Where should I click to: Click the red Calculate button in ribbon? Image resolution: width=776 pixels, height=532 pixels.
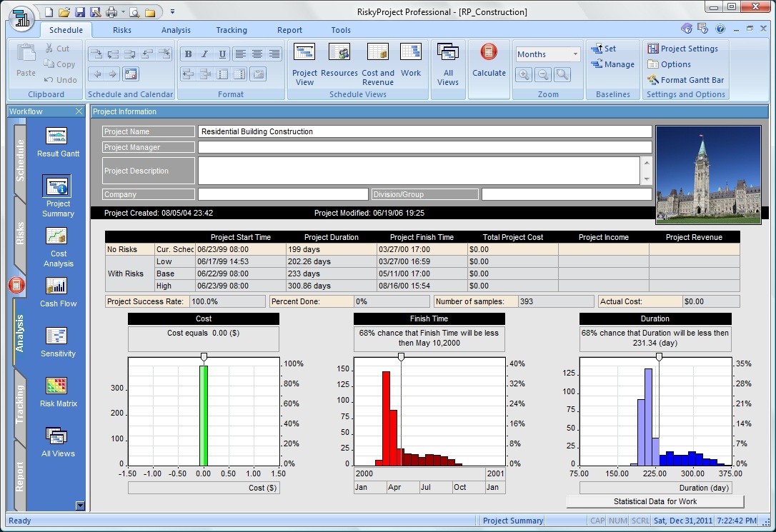click(489, 59)
